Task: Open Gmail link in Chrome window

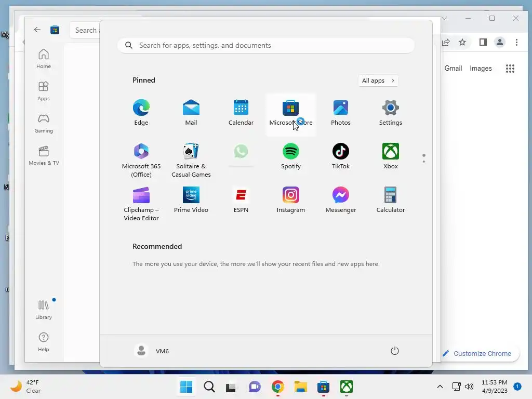Action: (453, 68)
